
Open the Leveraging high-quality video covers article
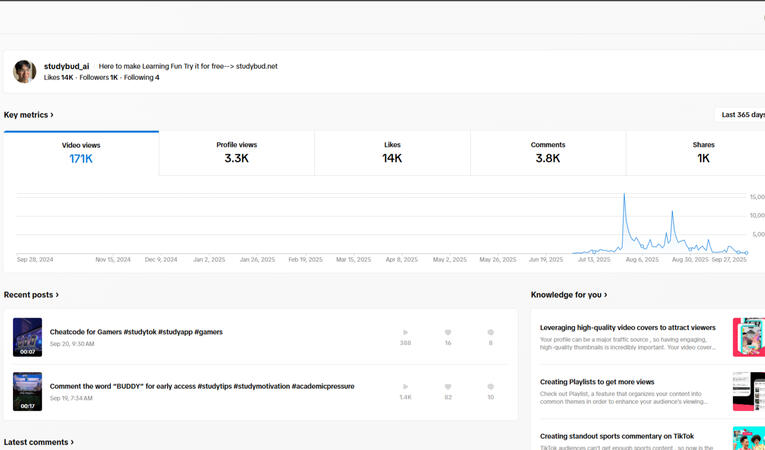pos(627,327)
